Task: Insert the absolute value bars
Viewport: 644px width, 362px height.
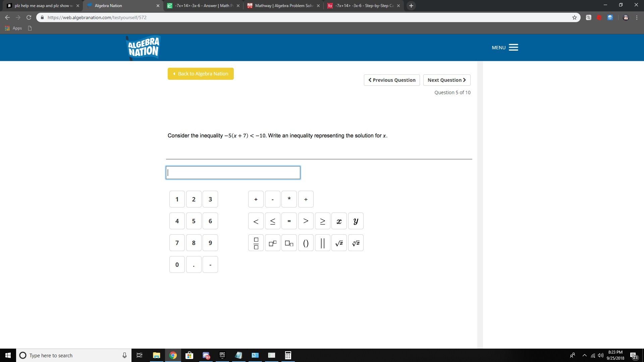Action: point(322,243)
